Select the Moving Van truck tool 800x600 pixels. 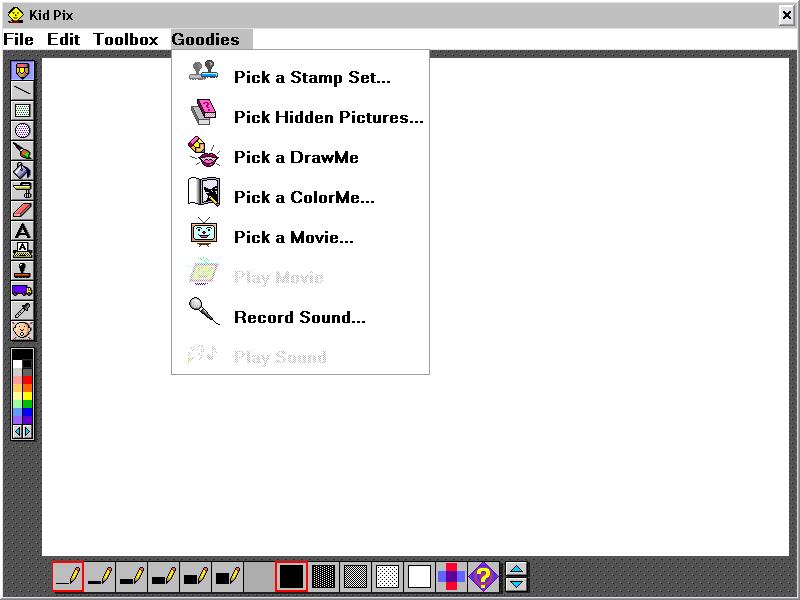[x=22, y=290]
